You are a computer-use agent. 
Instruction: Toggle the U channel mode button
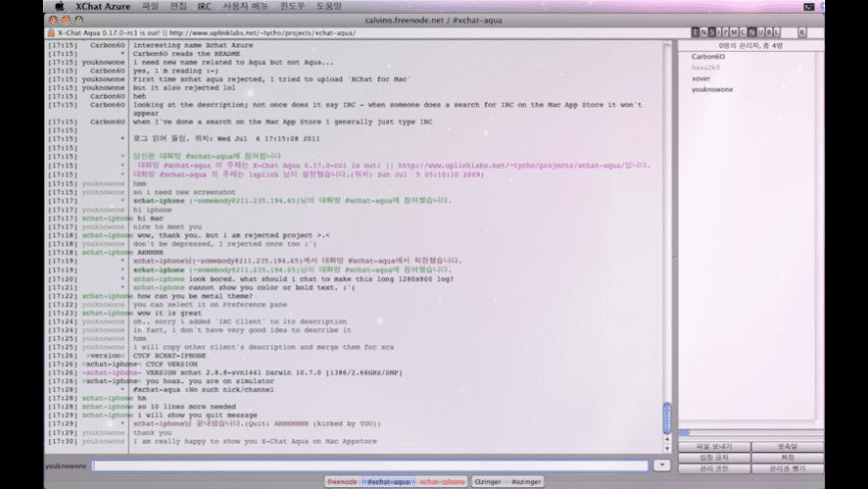point(760,33)
